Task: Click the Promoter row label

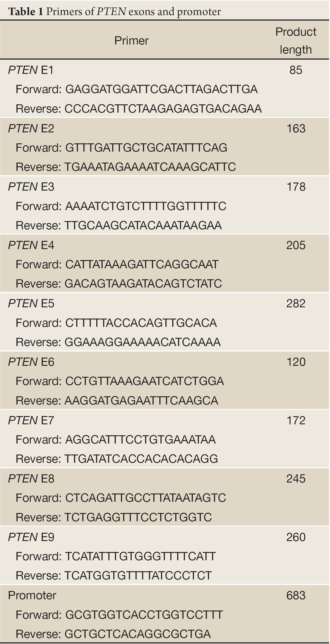Action: [32, 595]
